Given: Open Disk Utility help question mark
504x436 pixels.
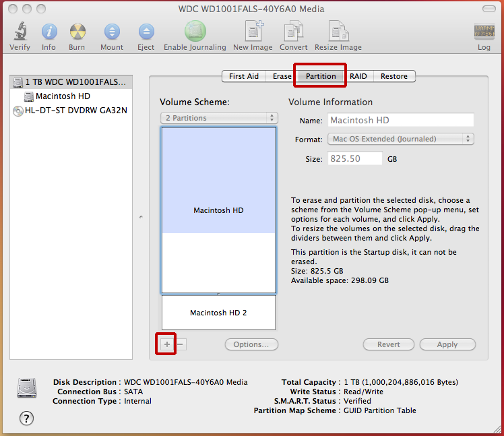Looking at the screenshot, I should [x=26, y=418].
